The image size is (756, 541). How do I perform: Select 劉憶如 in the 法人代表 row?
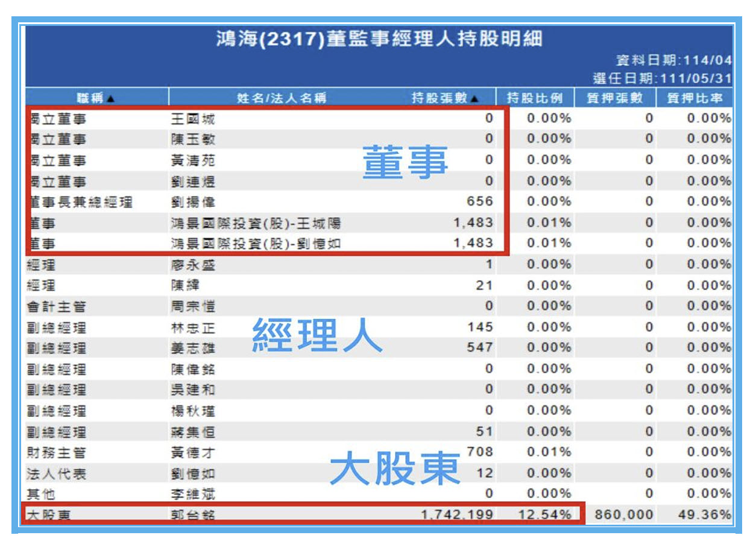193,473
